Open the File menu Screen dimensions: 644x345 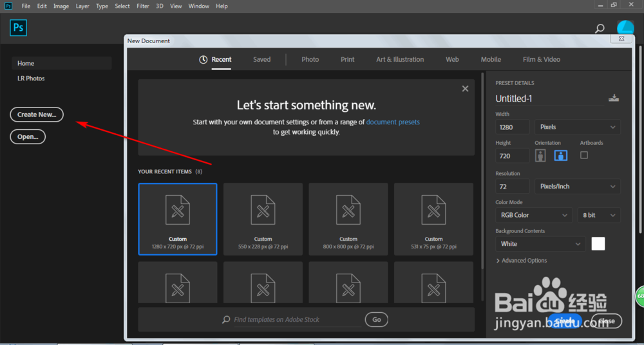(x=26, y=6)
